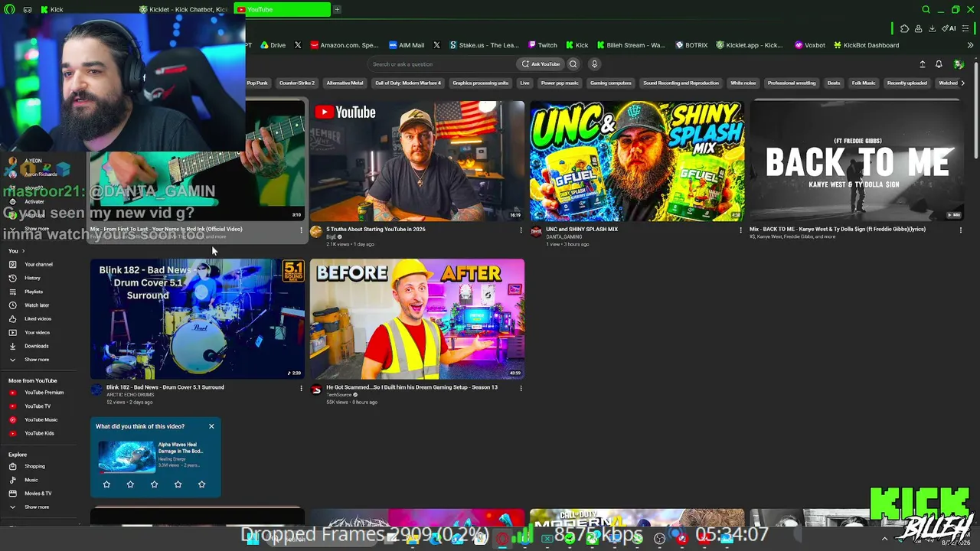Rate the Alpha Waves video one star
Viewport: 980px width, 551px height.
click(106, 484)
